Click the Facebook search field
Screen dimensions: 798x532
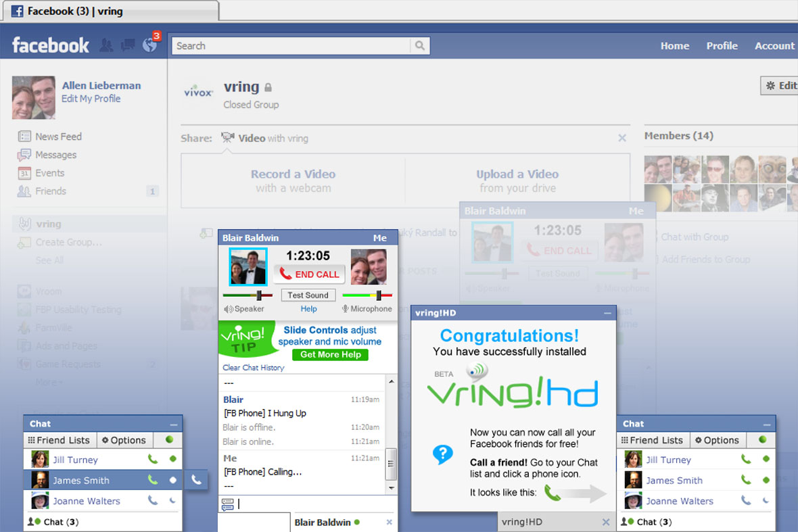point(291,46)
